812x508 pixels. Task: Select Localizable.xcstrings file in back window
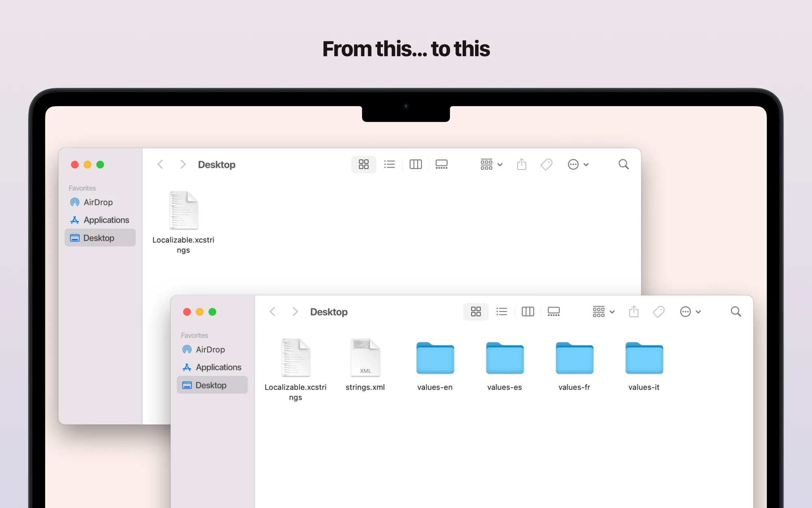pyautogui.click(x=184, y=222)
